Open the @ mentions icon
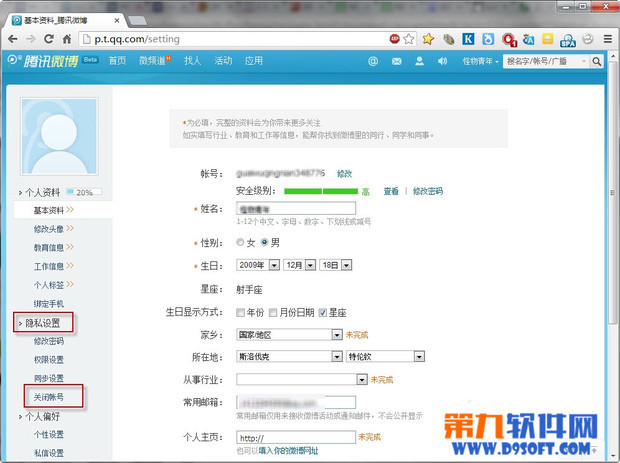Screen dimensions: 620x463 click(372, 61)
